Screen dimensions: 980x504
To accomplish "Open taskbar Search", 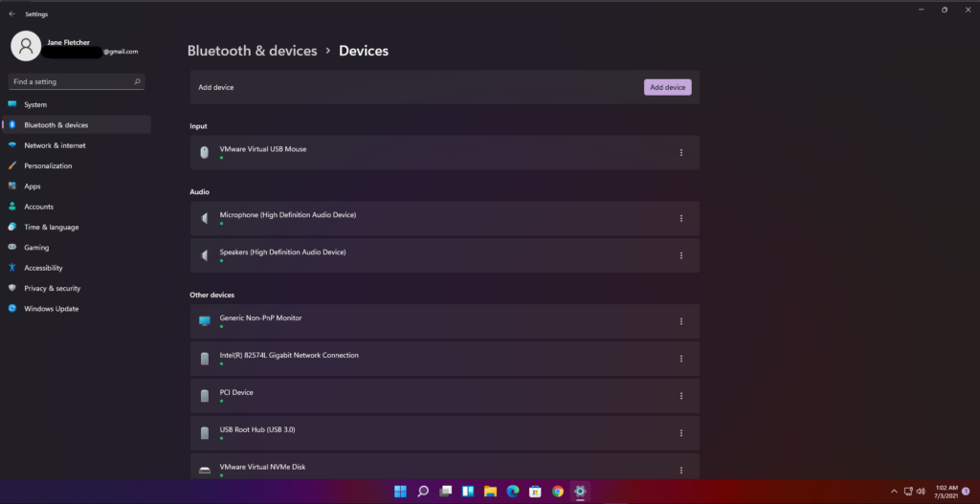I will click(x=423, y=492).
